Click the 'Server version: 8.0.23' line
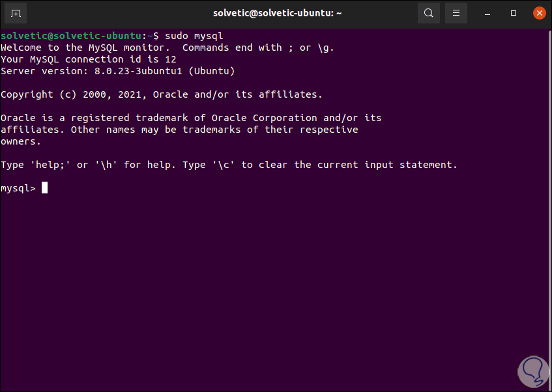Screen dimensions: 552x392 117,71
